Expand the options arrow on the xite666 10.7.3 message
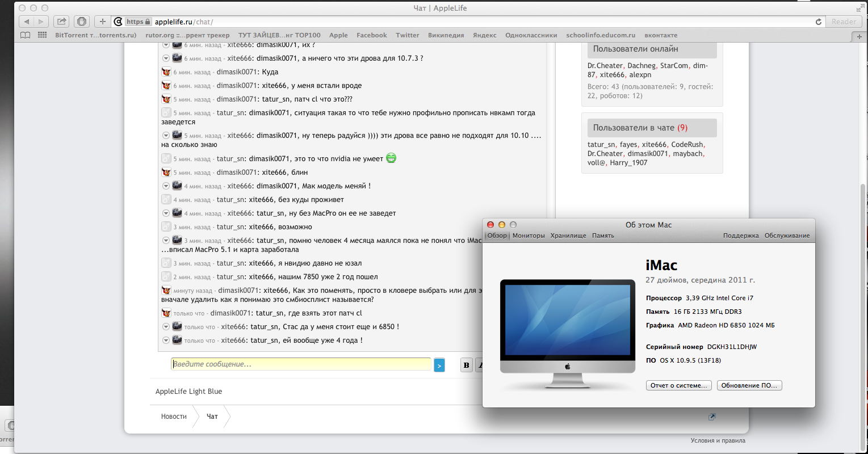The width and height of the screenshot is (868, 454). (x=166, y=58)
